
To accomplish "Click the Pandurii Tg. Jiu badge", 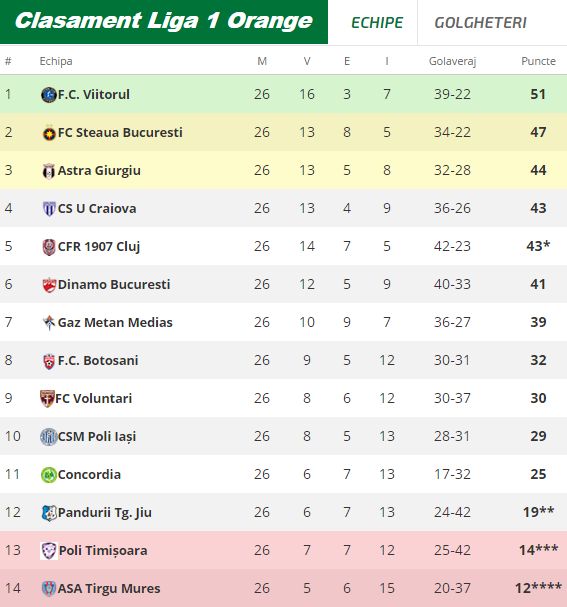I will coord(49,513).
